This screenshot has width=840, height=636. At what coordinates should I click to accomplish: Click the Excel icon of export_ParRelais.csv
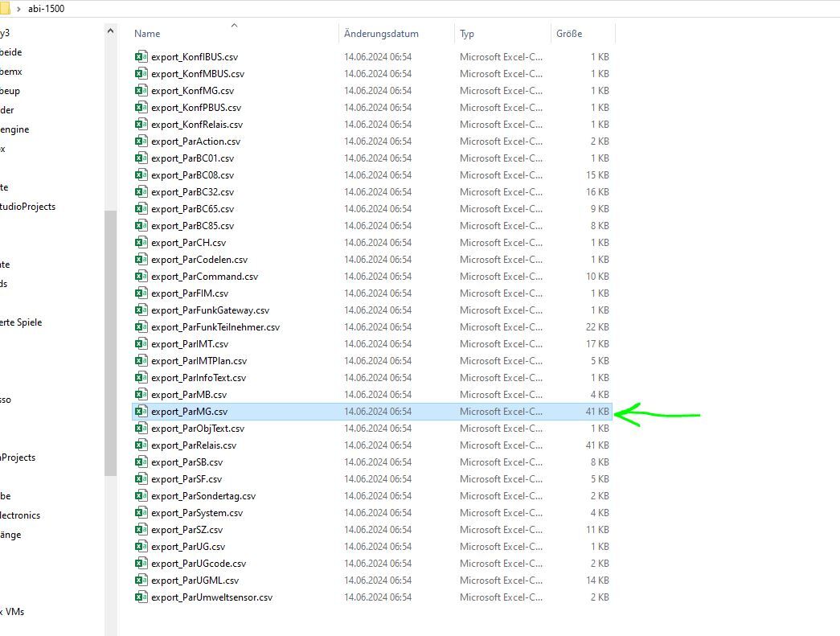141,445
